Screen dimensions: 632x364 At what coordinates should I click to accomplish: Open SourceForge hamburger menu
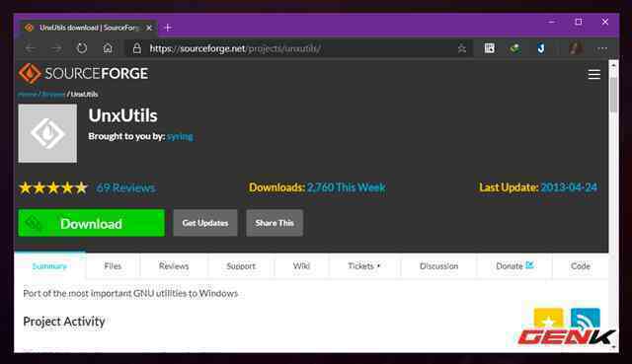coord(594,75)
